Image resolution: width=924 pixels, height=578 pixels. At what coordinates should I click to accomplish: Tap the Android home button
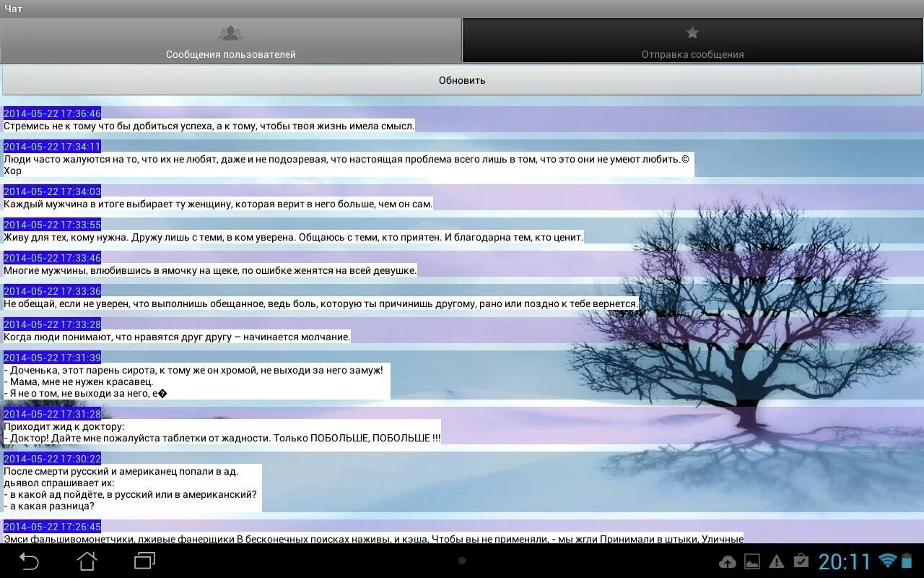pos(87,561)
